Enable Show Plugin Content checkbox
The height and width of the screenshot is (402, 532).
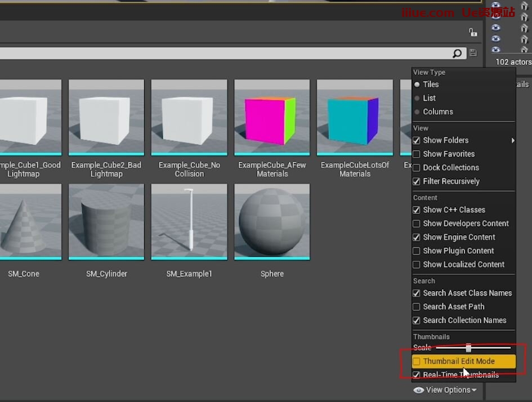tap(417, 251)
